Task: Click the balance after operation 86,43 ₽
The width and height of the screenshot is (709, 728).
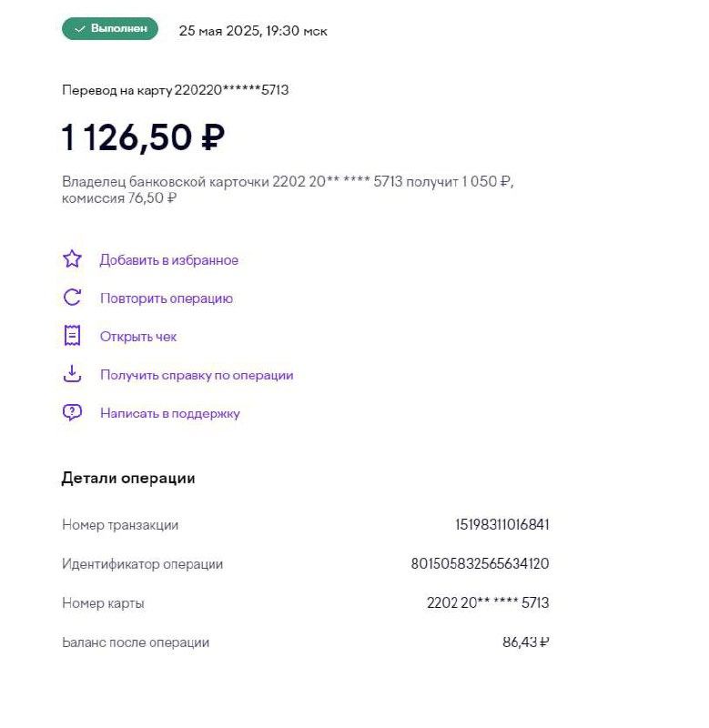Action: (526, 642)
